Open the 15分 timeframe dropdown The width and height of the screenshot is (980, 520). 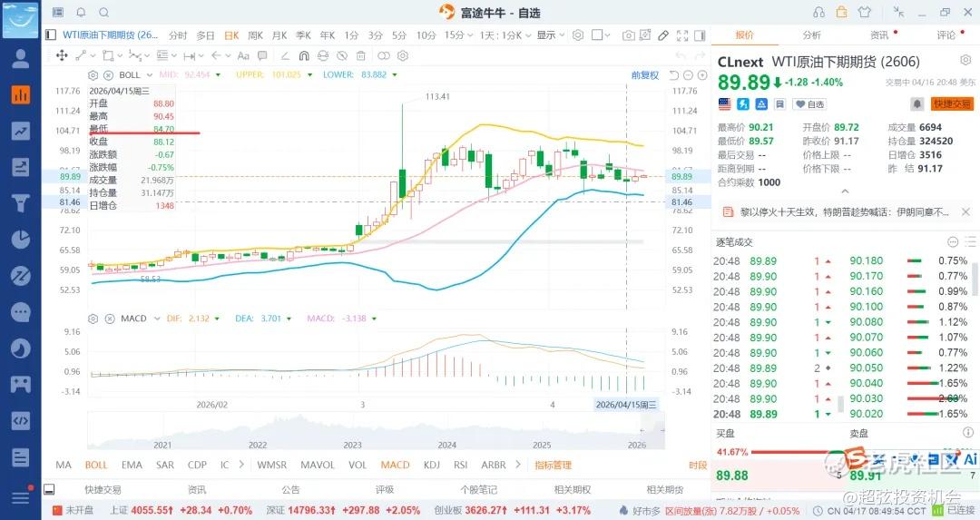click(x=457, y=35)
